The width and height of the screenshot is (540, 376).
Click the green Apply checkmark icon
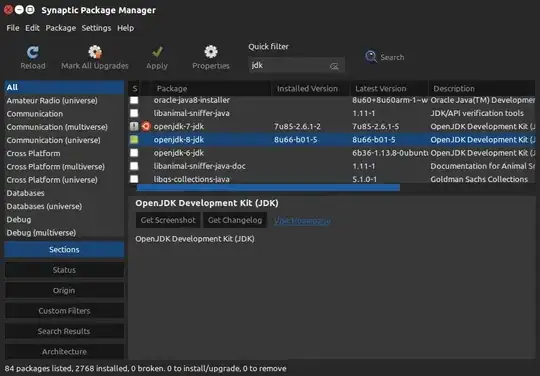click(x=157, y=52)
